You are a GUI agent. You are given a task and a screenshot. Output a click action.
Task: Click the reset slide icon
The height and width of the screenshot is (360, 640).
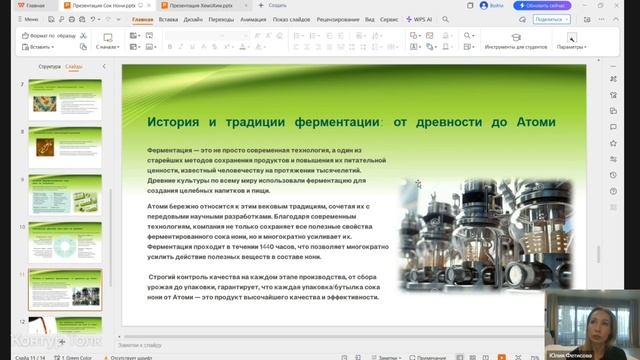(x=149, y=36)
